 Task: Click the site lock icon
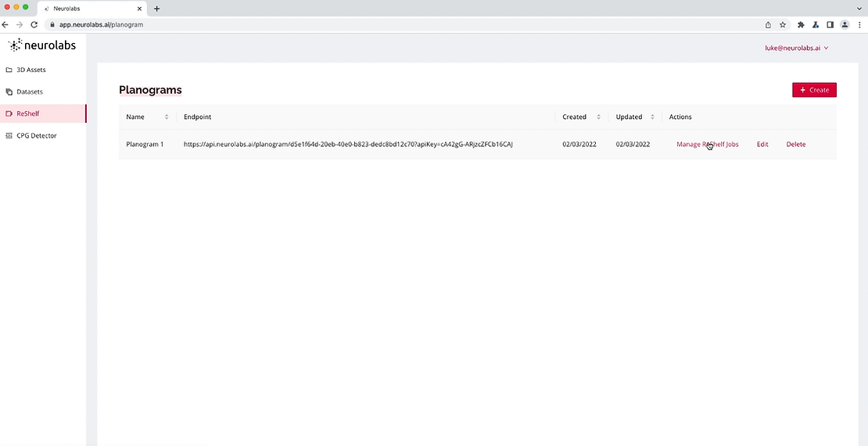[x=52, y=24]
